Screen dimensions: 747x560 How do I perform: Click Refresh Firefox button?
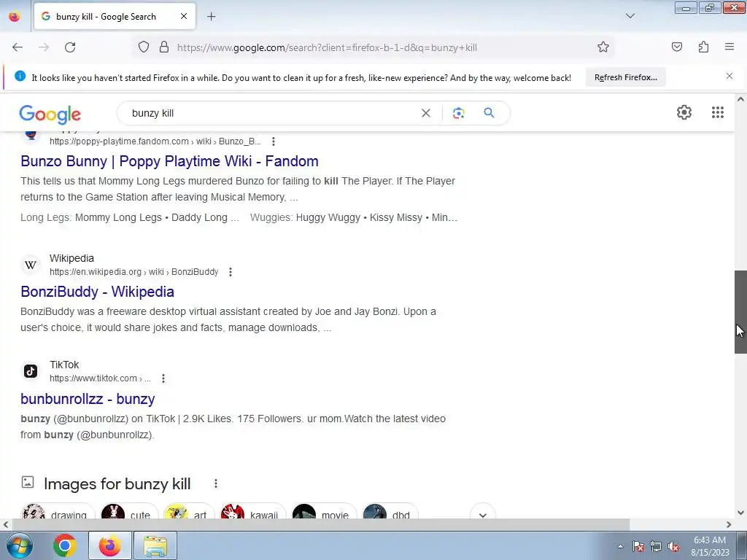625,77
